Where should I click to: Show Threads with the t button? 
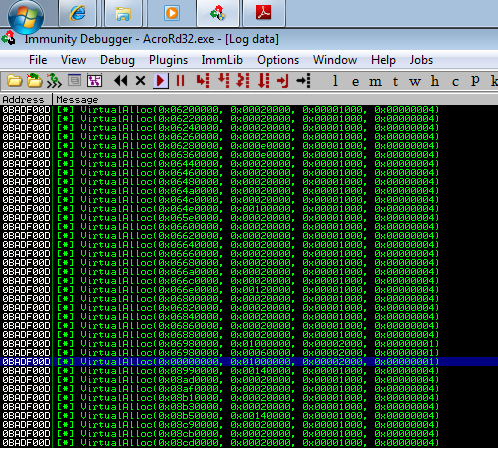coord(395,81)
